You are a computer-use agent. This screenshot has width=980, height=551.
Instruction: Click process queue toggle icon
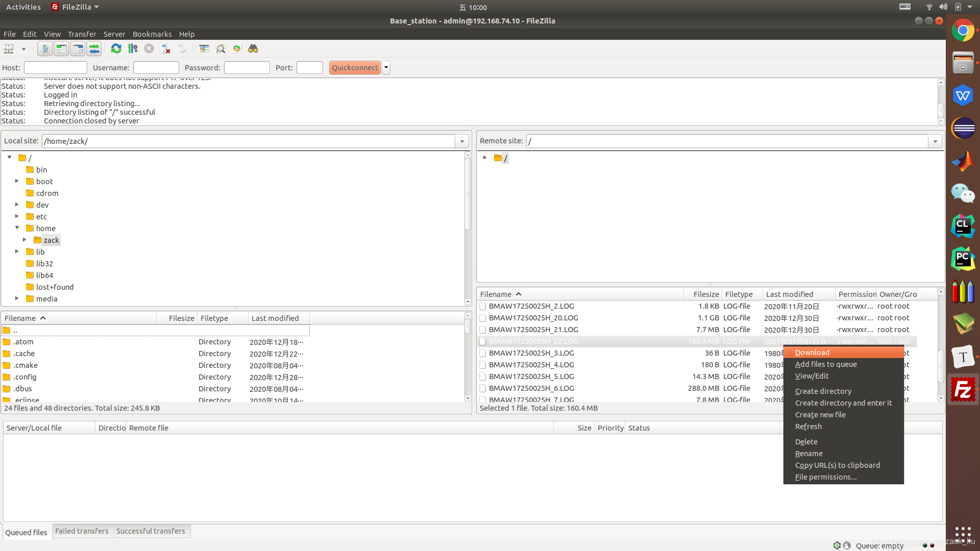[x=133, y=49]
